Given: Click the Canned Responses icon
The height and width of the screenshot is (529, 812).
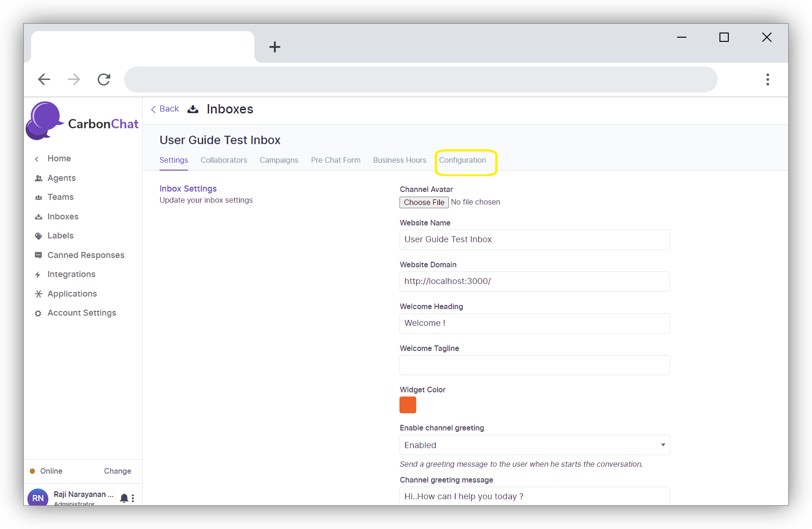Looking at the screenshot, I should tap(39, 255).
